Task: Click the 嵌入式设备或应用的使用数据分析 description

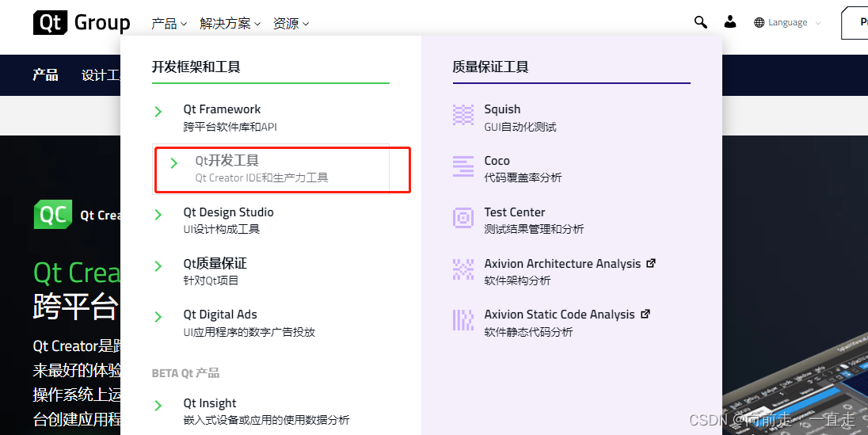Action: click(266, 420)
